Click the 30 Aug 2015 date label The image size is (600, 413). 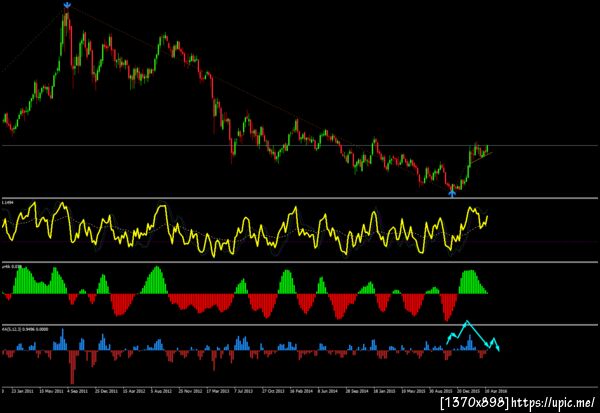click(440, 391)
